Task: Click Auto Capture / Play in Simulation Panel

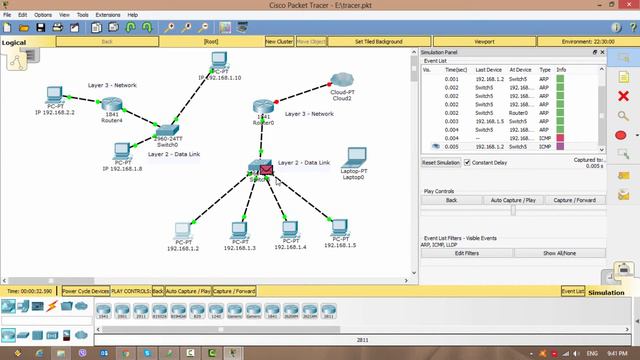Action: 513,200
